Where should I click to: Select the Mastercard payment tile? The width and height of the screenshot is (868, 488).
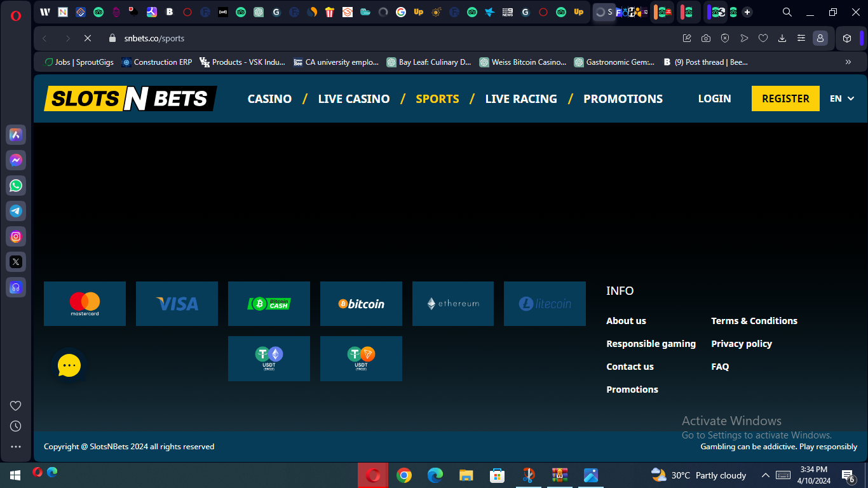click(x=85, y=304)
